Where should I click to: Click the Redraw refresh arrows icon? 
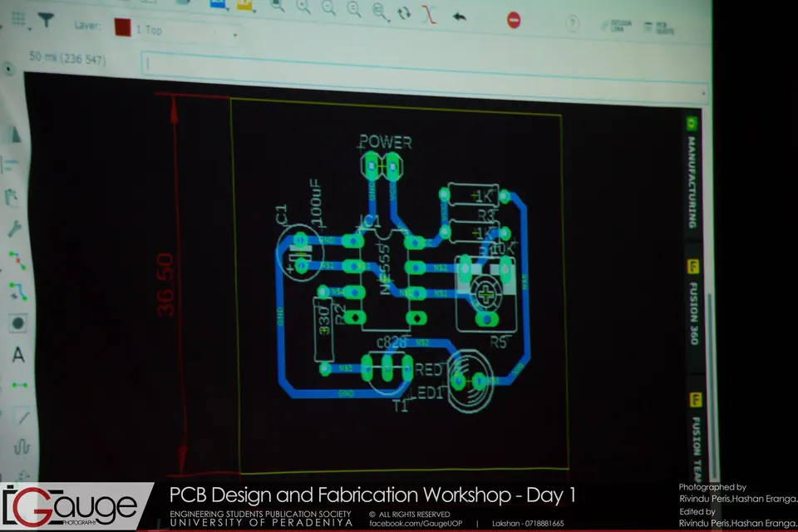[404, 12]
